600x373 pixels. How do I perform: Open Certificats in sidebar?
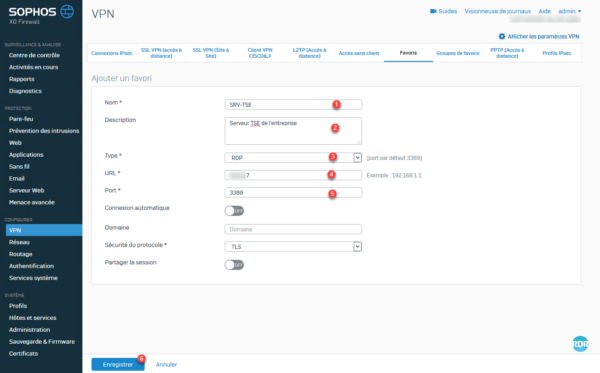click(23, 353)
